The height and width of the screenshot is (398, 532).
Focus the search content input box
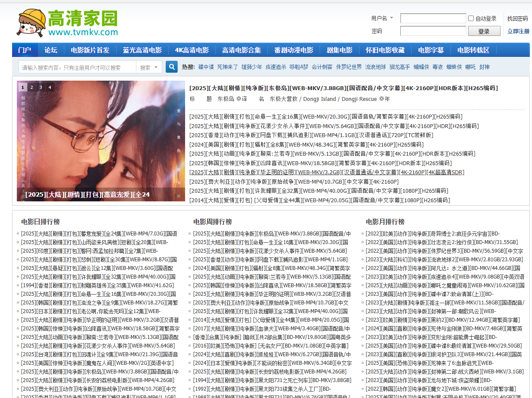(78, 67)
